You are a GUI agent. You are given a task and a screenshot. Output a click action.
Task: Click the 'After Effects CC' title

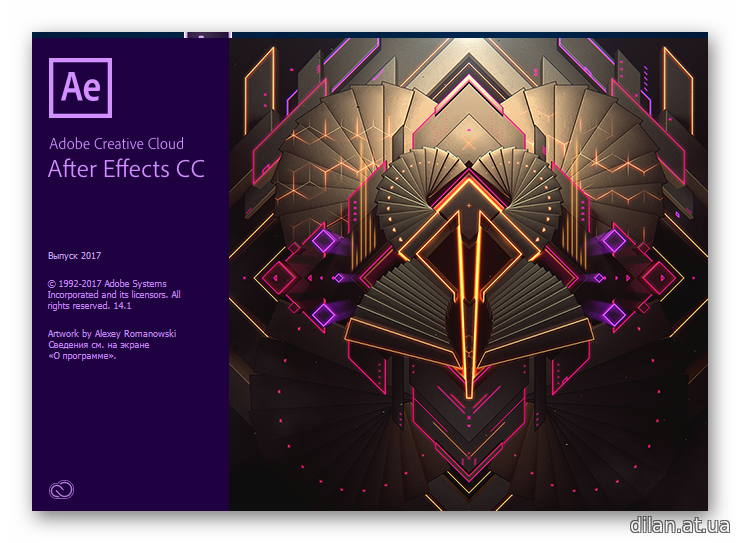126,169
